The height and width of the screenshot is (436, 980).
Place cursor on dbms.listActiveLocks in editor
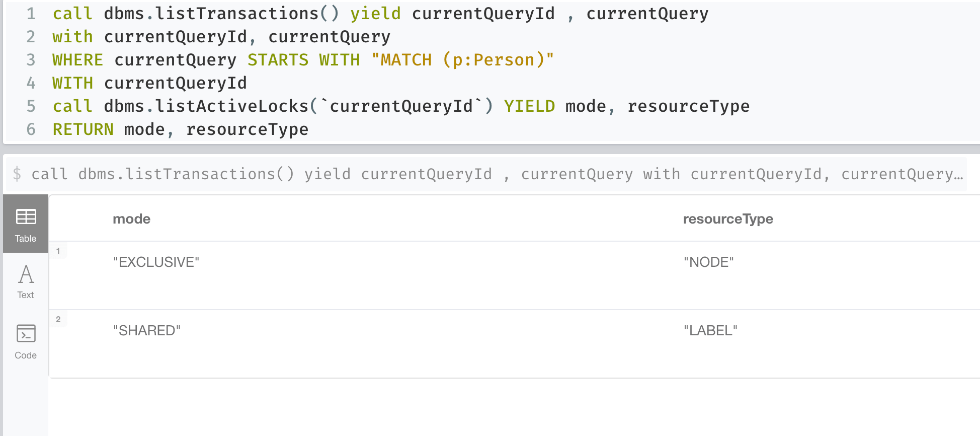pyautogui.click(x=206, y=106)
